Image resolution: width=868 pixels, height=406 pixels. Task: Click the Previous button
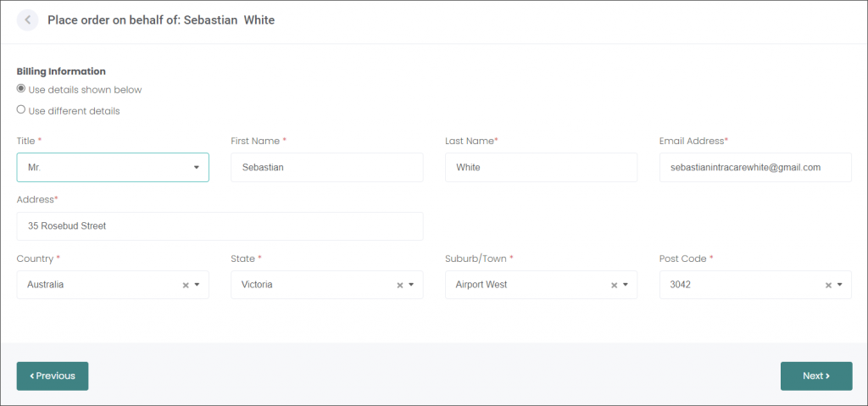pos(53,376)
